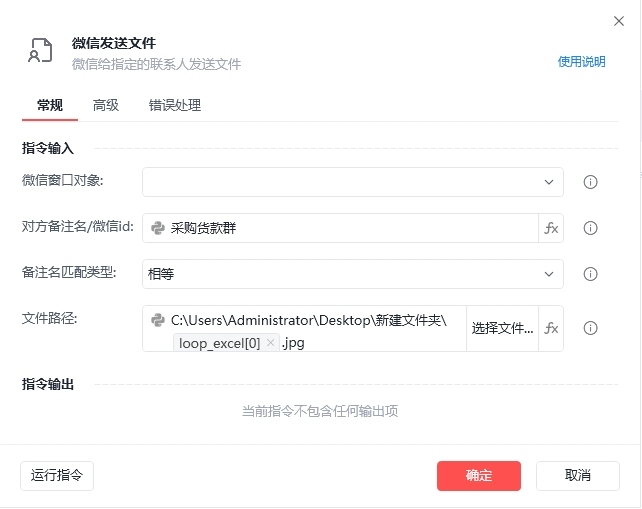Click the 取消 button
Image resolution: width=642 pixels, height=509 pixels.
pyautogui.click(x=577, y=475)
